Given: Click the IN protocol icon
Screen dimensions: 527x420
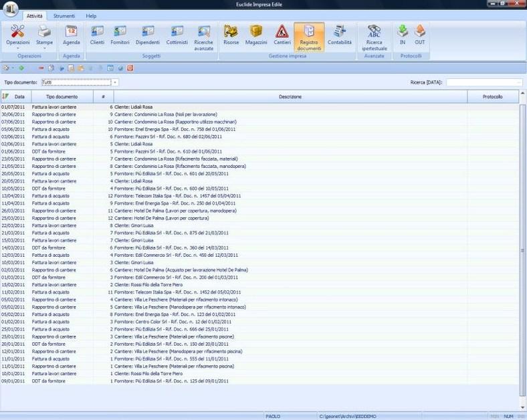Looking at the screenshot, I should point(403,35).
